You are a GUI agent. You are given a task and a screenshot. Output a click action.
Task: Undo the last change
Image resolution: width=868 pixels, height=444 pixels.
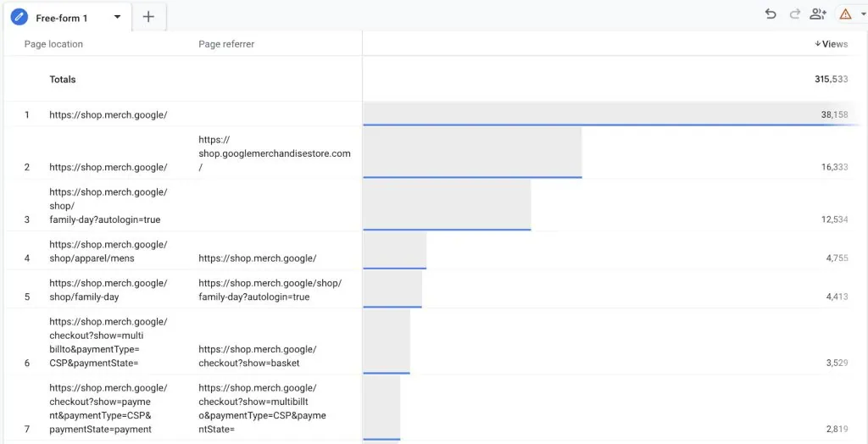tap(771, 14)
